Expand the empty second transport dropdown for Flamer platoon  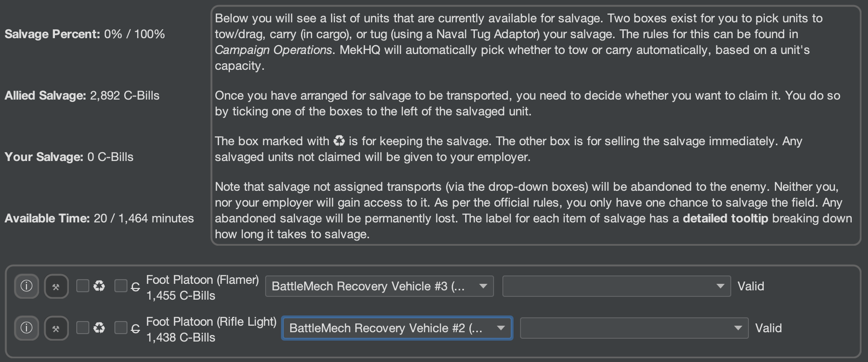616,286
